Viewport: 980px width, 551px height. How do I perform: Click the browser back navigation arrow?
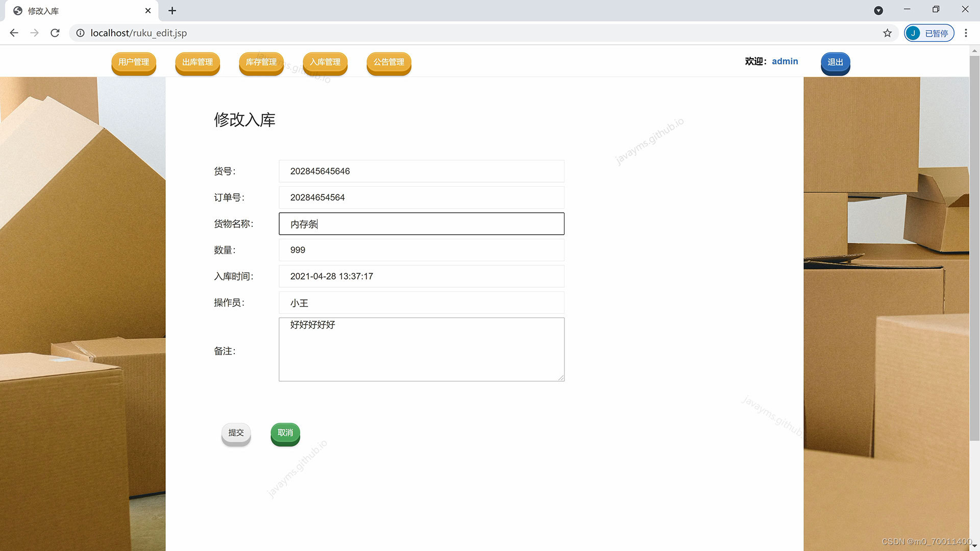click(x=14, y=33)
